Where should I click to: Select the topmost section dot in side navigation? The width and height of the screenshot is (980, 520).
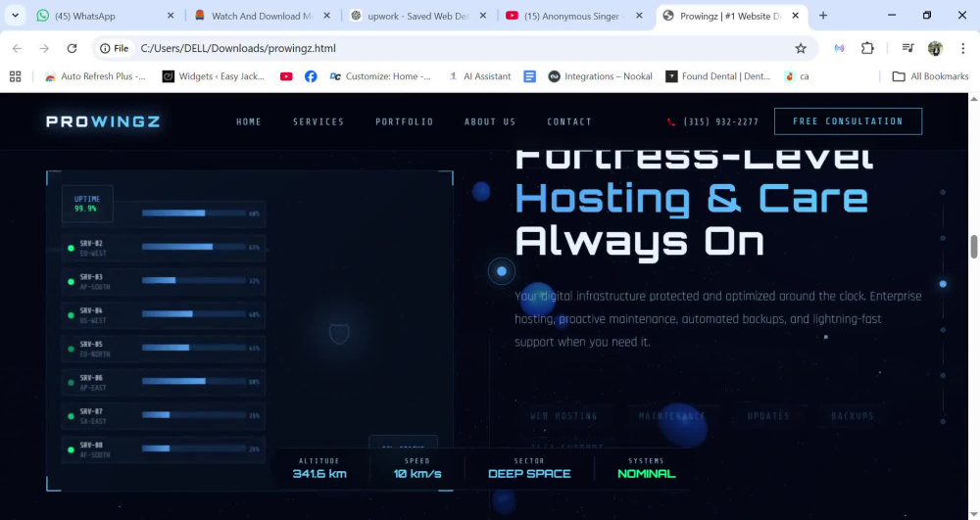click(943, 192)
